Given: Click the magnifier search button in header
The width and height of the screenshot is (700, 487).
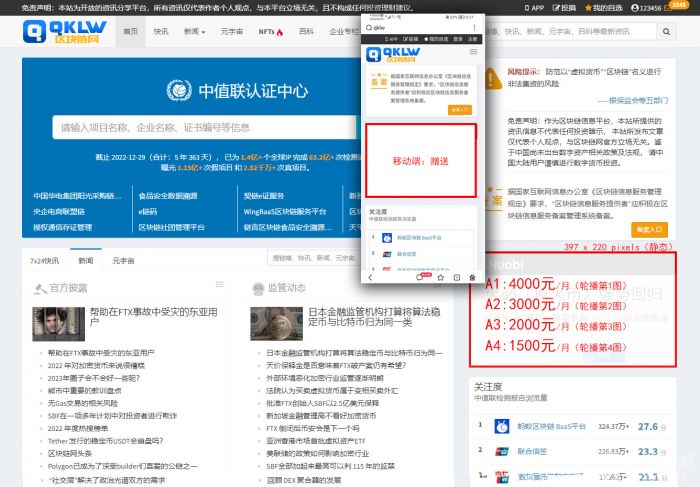Looking at the screenshot, I should tap(666, 32).
